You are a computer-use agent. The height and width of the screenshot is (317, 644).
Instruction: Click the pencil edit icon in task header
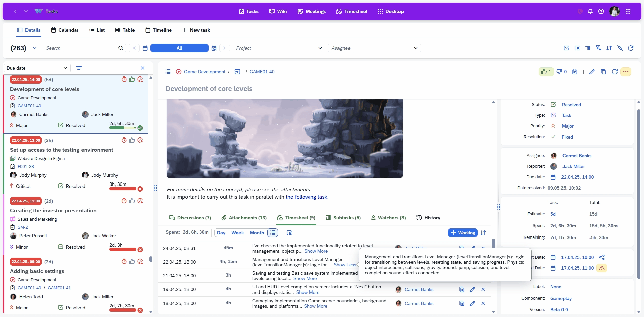pos(592,72)
